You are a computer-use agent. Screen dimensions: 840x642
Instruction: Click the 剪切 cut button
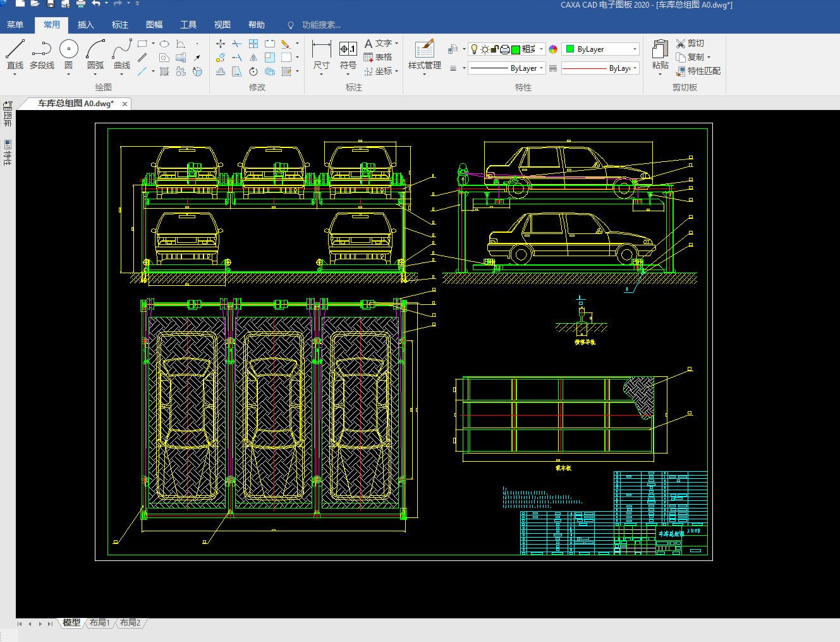(690, 43)
